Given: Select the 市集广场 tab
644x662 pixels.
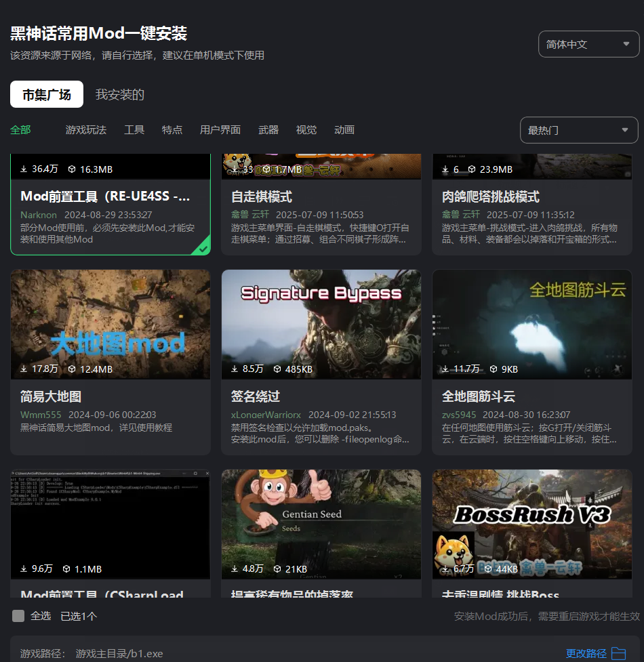Looking at the screenshot, I should click(47, 95).
